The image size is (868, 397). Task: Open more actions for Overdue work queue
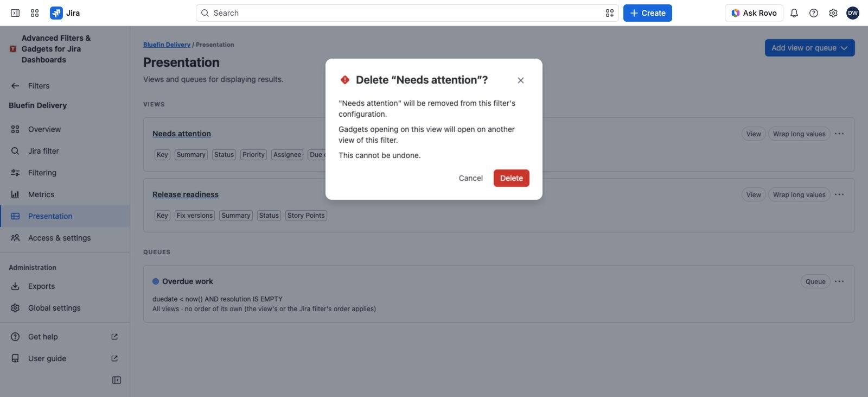839,281
